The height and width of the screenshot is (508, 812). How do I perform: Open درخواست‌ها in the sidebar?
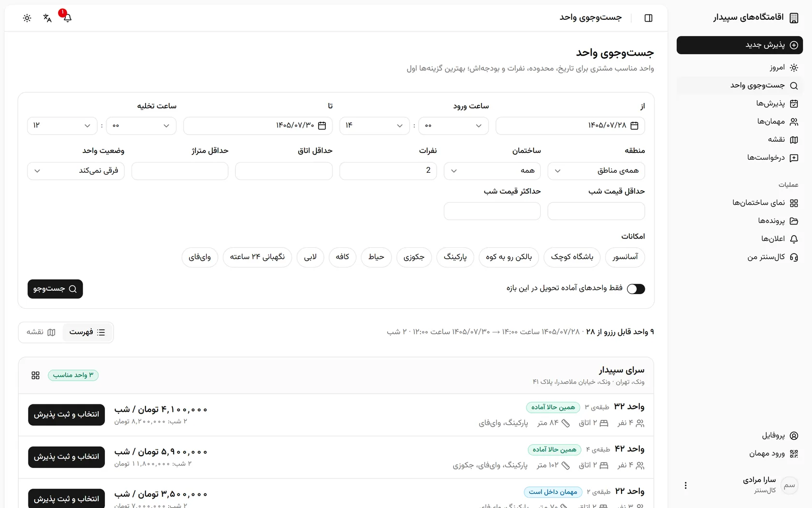[739, 158]
